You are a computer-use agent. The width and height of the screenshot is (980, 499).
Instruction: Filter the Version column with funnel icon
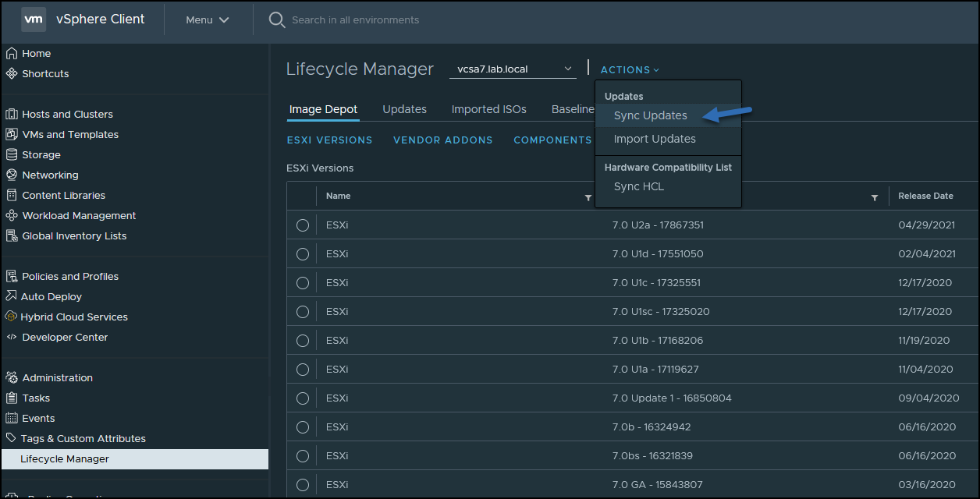pos(875,197)
